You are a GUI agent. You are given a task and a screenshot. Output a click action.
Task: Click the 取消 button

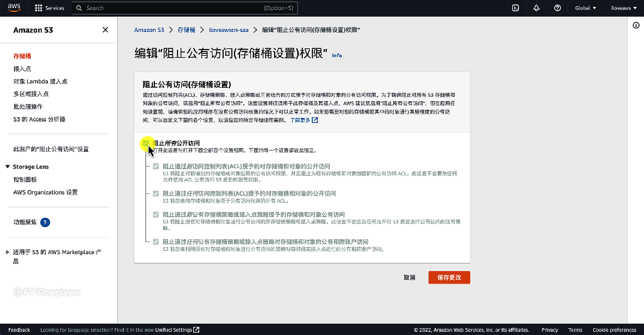409,277
